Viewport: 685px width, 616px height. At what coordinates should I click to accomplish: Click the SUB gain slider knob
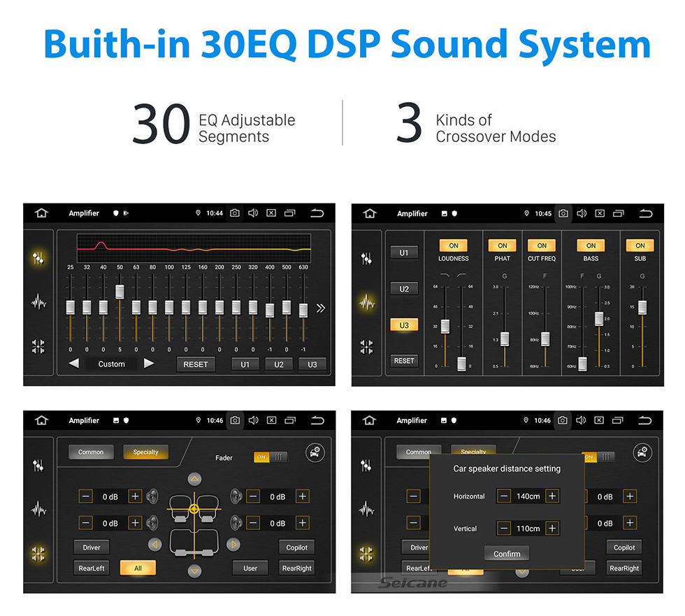[642, 307]
